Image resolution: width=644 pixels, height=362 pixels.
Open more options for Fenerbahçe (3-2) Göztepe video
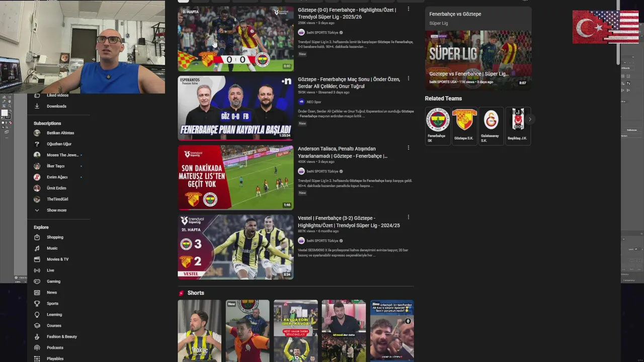[408, 217]
